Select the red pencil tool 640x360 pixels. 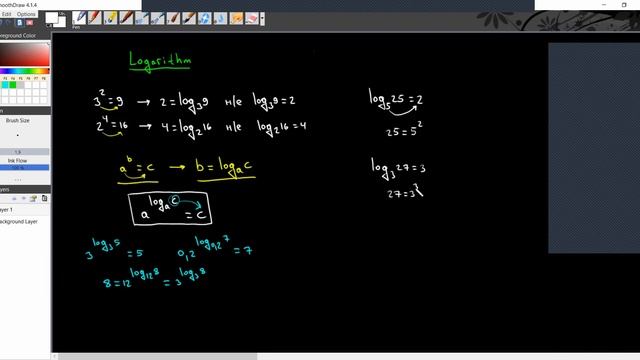(95, 18)
